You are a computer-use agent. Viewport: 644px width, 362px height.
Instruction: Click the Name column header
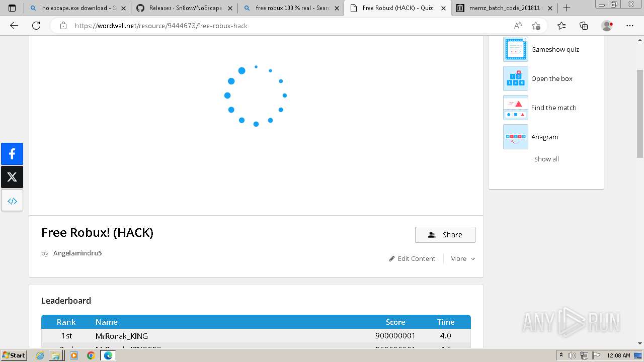107,322
